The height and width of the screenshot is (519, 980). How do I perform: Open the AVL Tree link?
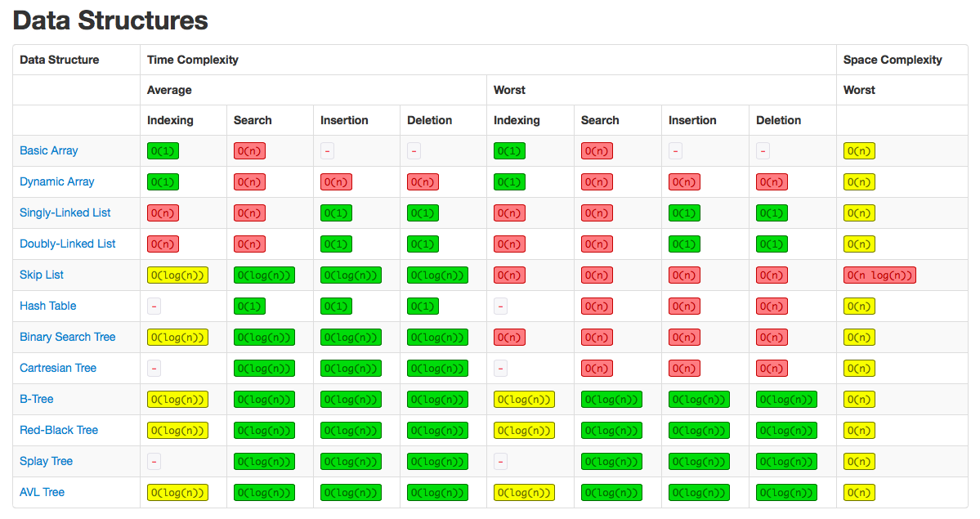pos(42,492)
